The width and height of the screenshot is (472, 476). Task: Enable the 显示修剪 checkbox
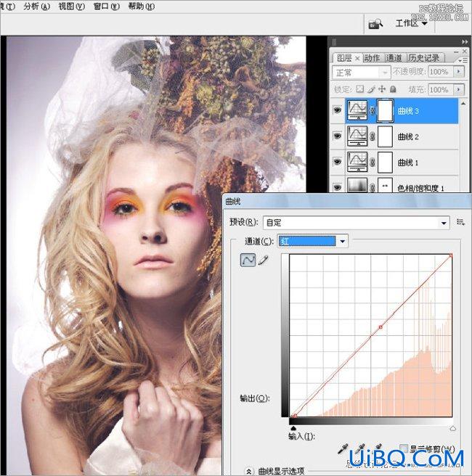[x=404, y=448]
